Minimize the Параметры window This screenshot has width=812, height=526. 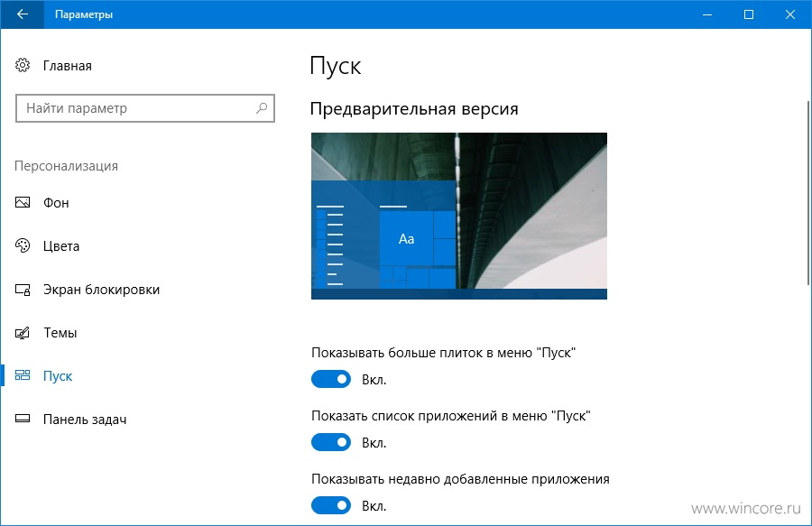click(707, 14)
